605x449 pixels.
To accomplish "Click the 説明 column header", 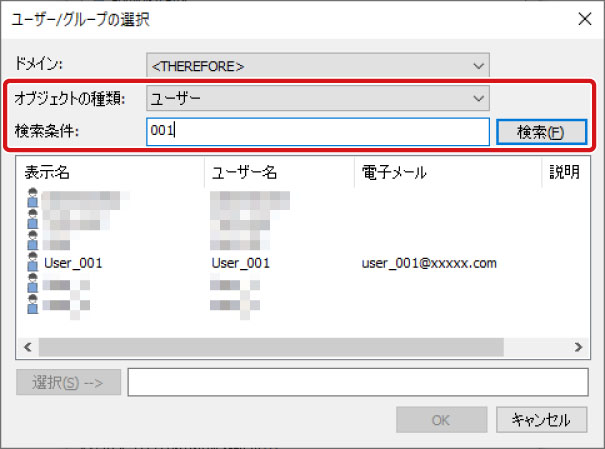I will pyautogui.click(x=565, y=172).
